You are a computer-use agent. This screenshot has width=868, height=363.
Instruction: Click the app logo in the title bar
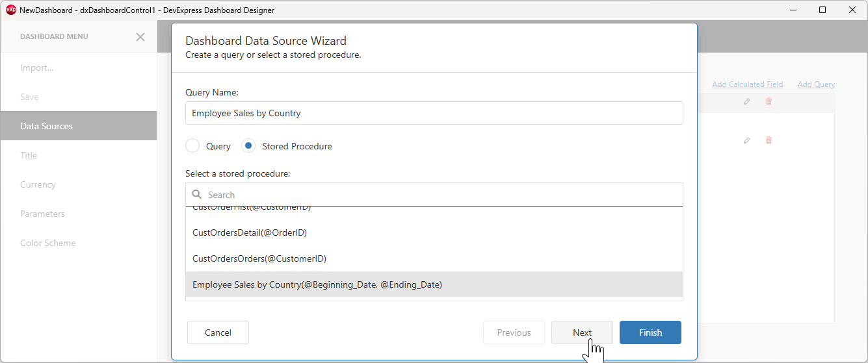[10, 10]
